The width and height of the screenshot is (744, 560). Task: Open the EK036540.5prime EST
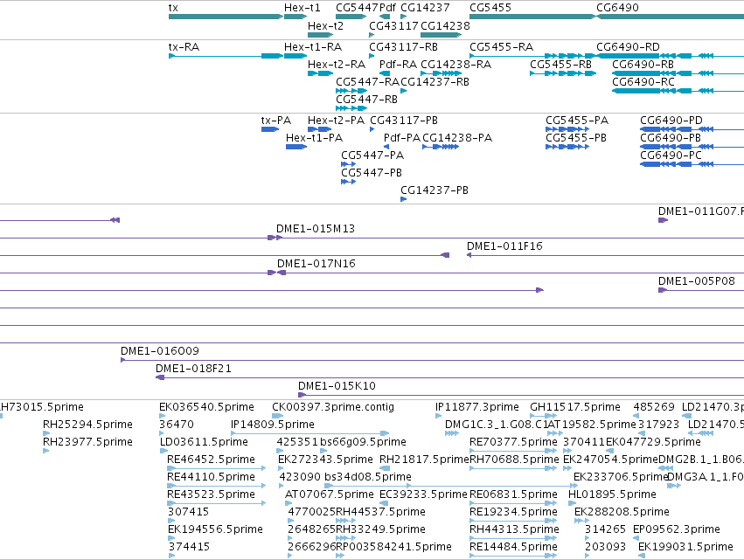(x=163, y=416)
